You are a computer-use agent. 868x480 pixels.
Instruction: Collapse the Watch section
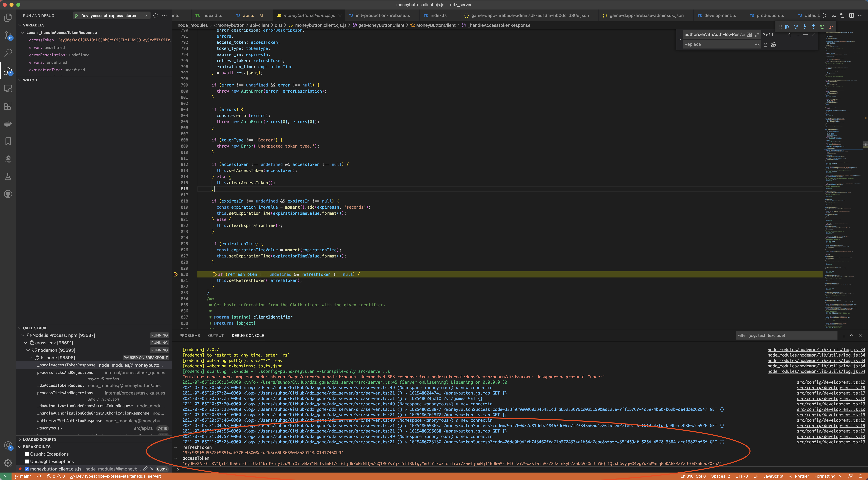point(30,80)
